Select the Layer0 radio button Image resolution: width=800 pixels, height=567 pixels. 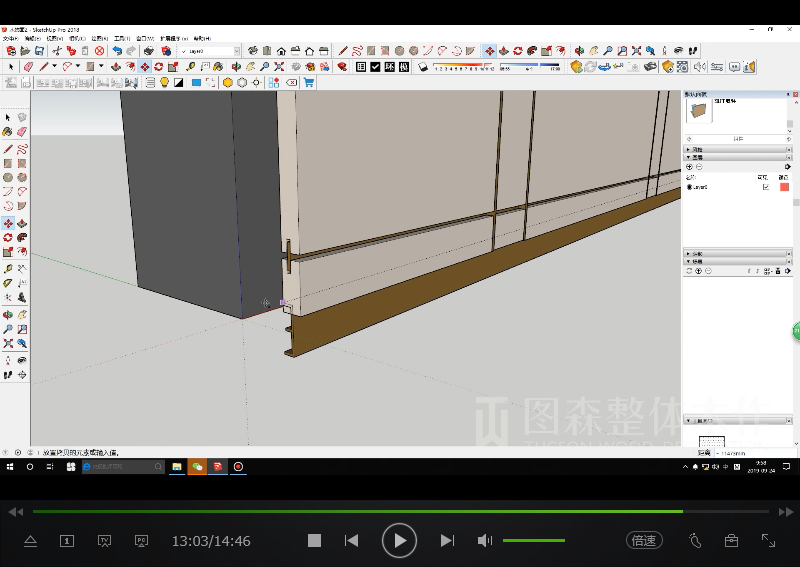(690, 187)
